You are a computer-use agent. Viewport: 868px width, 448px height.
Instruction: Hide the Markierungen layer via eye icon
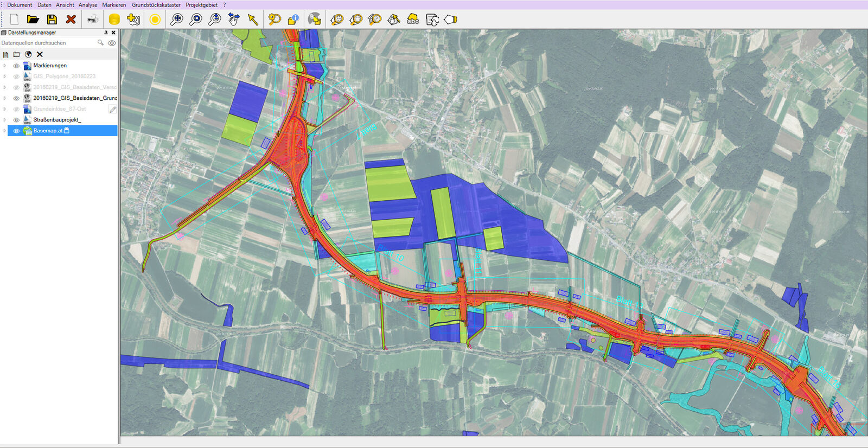[16, 66]
